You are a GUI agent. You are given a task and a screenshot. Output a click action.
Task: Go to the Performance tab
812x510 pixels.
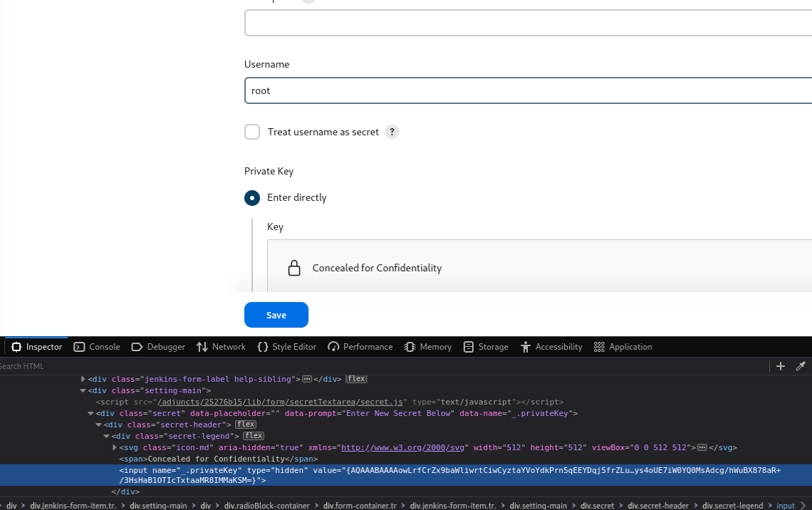click(360, 347)
